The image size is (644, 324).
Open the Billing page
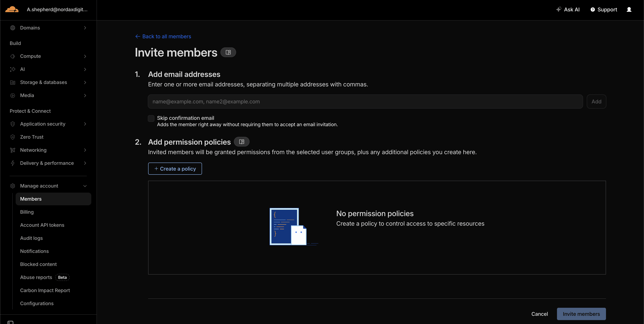27,212
